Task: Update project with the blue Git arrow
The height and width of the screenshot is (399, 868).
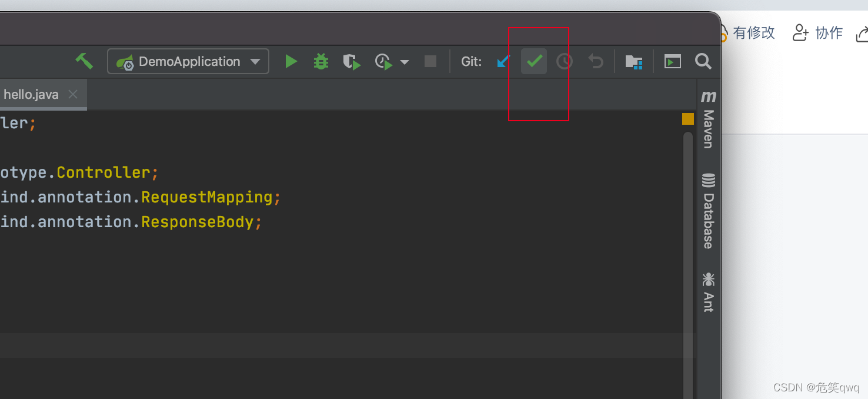Action: click(x=503, y=61)
